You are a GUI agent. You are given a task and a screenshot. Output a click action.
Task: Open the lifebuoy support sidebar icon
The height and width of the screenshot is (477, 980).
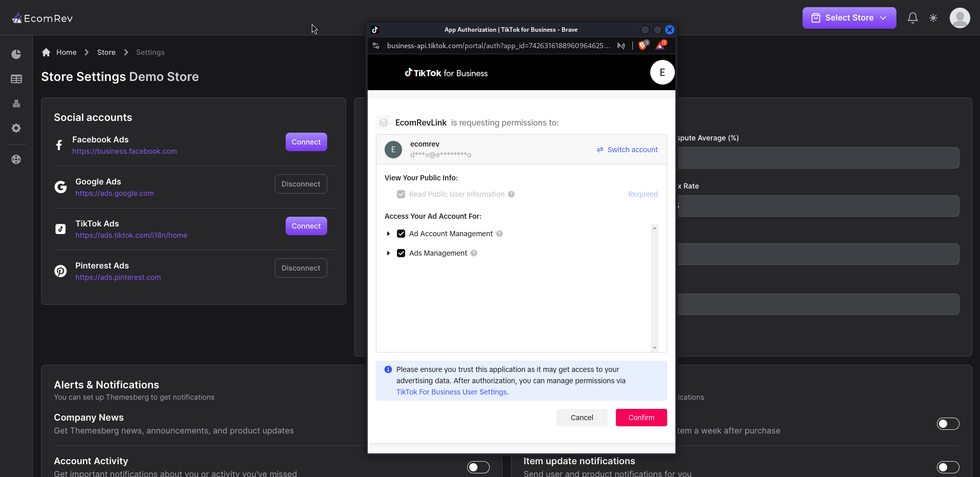(x=16, y=159)
